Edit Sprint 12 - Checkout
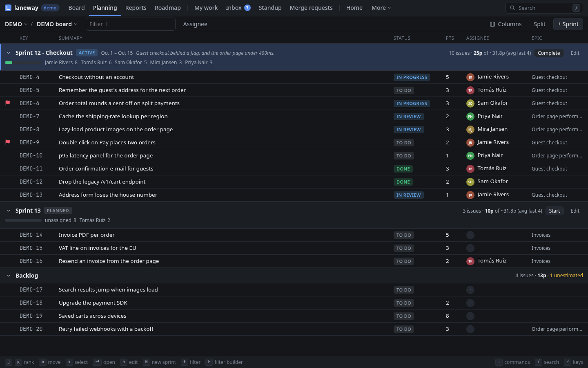The width and height of the screenshot is (588, 368). 575,53
